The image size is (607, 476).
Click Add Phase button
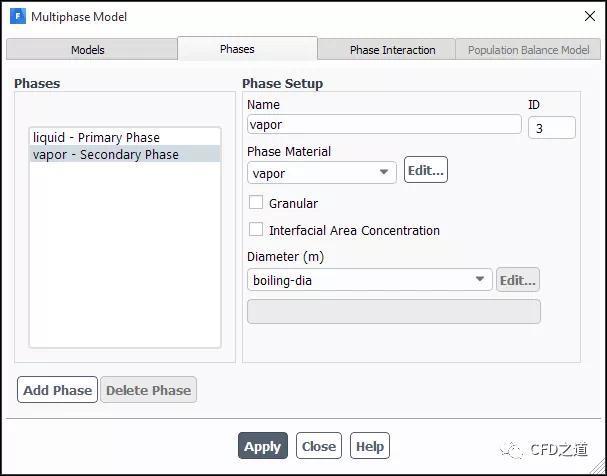[57, 390]
